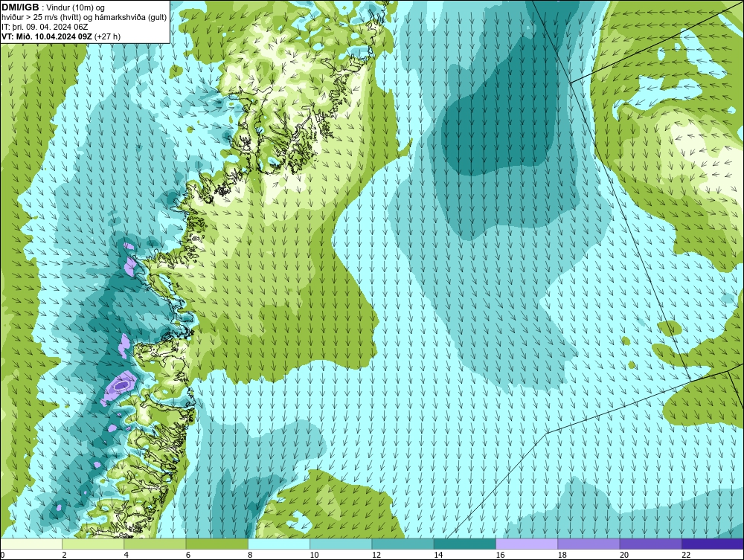Choose the 10–12 m/s turquoise legend swatch
The width and height of the screenshot is (744, 560).
tap(341, 544)
